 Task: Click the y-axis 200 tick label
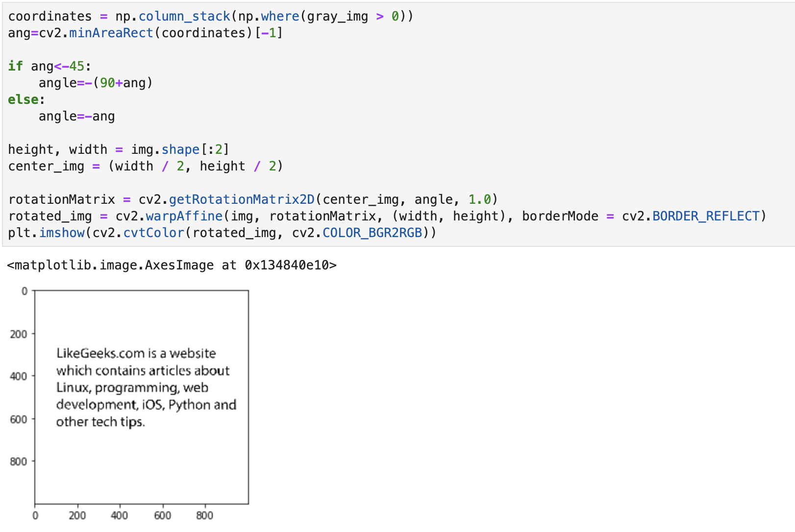(19, 334)
